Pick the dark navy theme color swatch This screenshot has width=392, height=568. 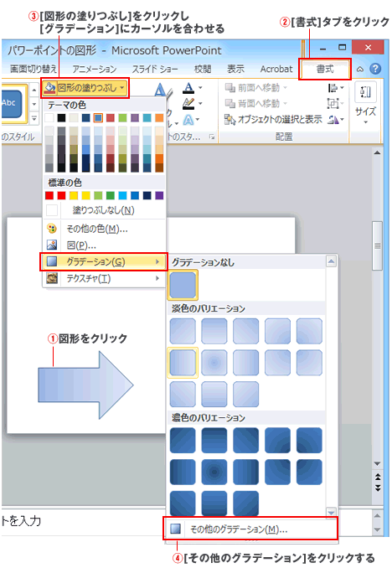pyautogui.click(x=86, y=118)
